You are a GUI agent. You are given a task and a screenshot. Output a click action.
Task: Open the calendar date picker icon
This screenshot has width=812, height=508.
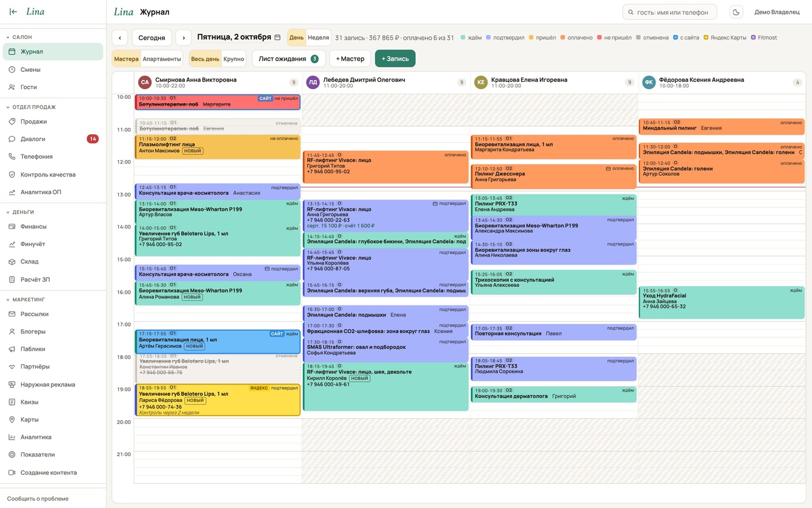tap(278, 38)
